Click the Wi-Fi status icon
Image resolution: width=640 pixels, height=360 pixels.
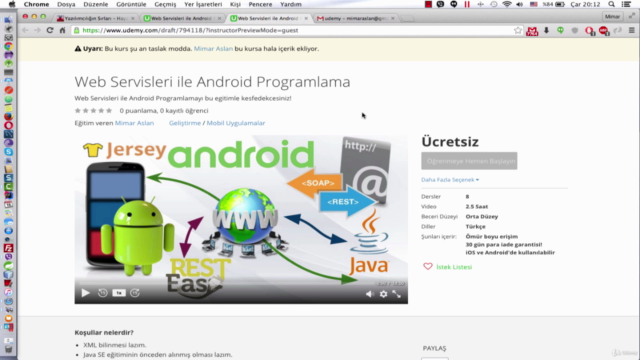(507, 4)
